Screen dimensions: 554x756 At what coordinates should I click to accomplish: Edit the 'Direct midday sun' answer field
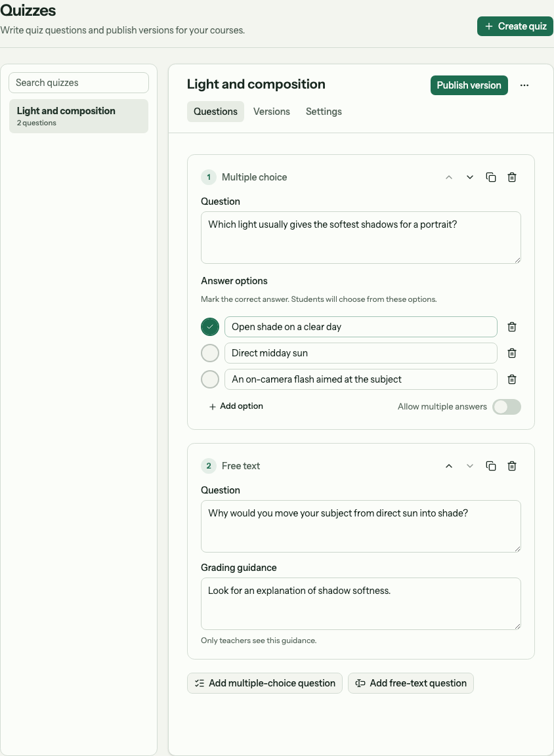360,353
